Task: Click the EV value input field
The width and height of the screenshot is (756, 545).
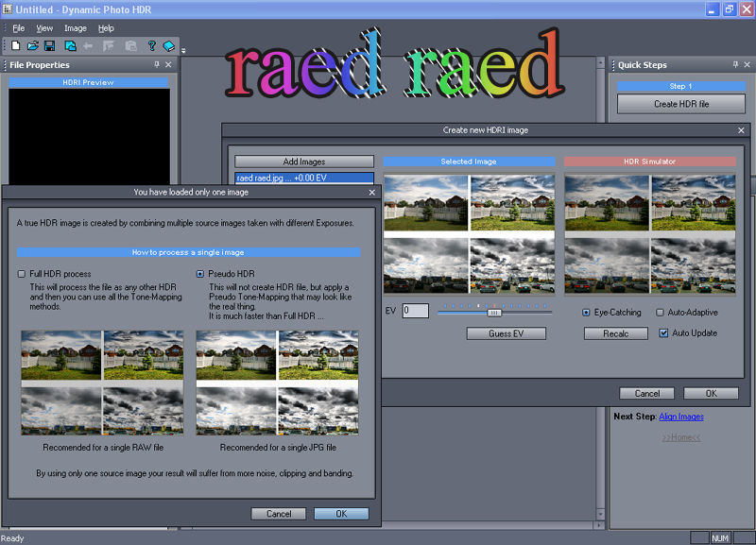Action: (x=416, y=311)
